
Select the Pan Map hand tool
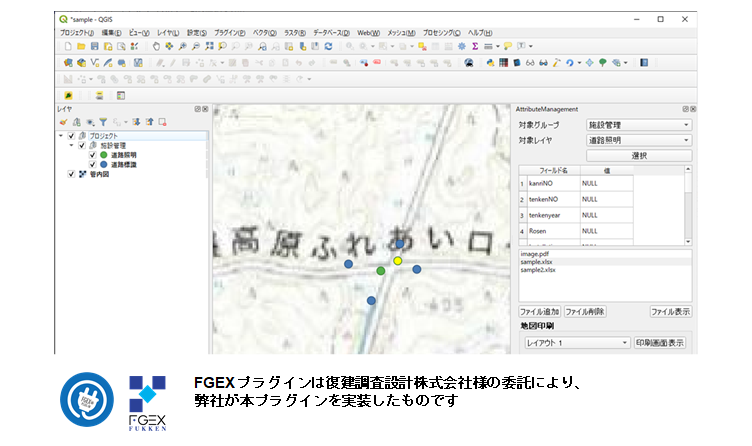pos(156,47)
